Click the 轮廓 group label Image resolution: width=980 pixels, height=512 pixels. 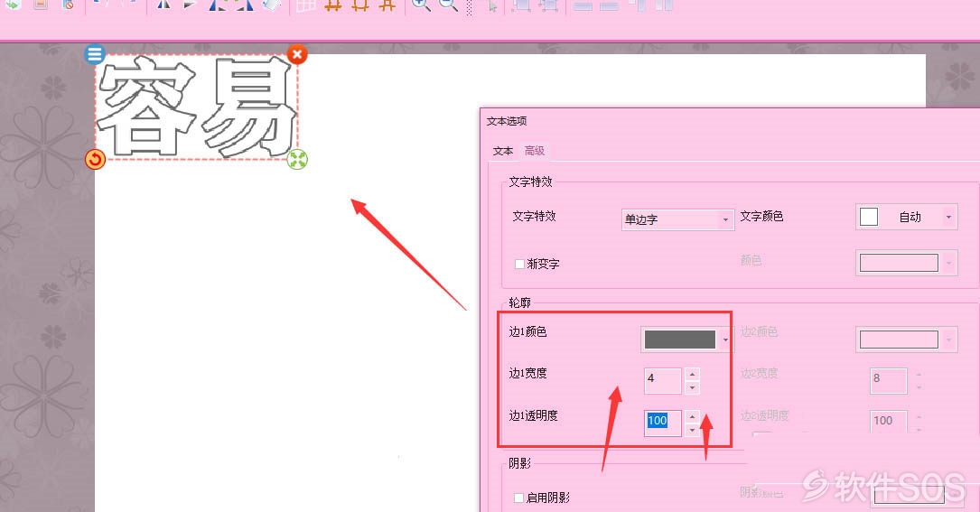520,303
